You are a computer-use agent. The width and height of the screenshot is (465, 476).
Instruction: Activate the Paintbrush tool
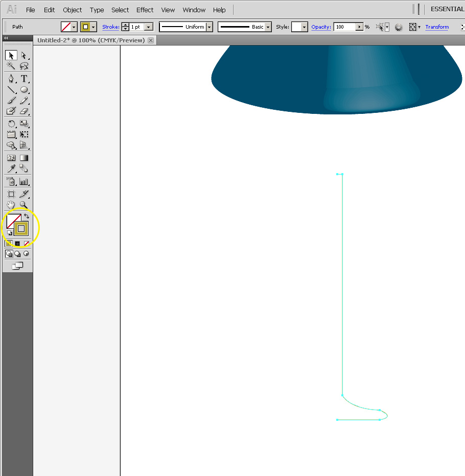[x=11, y=101]
